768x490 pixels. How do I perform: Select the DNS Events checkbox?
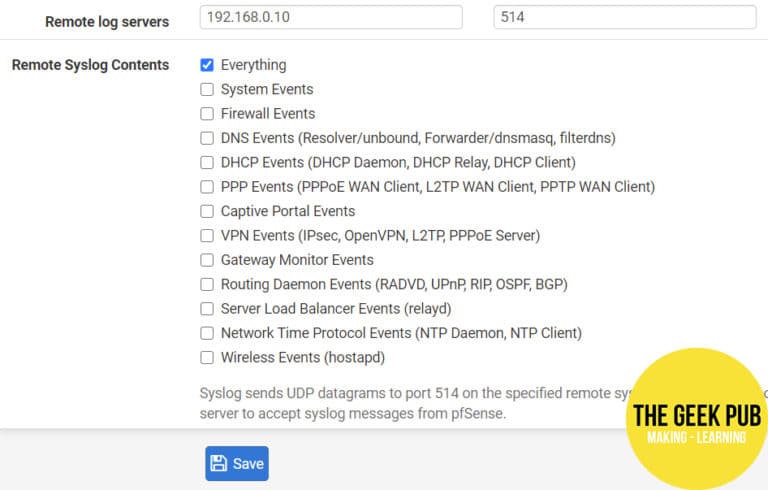pos(207,138)
